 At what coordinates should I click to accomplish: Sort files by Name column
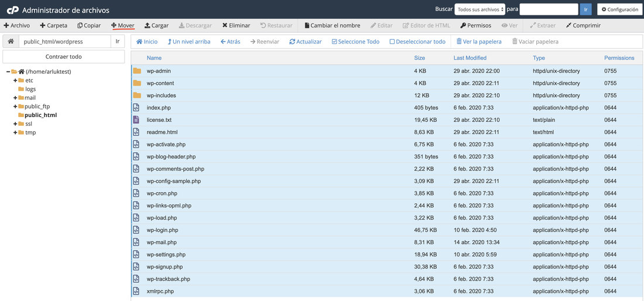154,58
